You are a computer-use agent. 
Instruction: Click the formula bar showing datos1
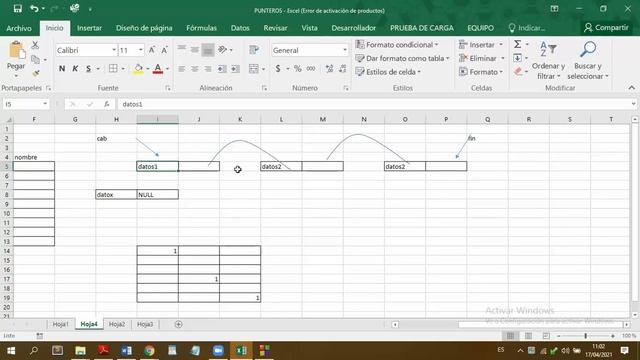pos(374,104)
